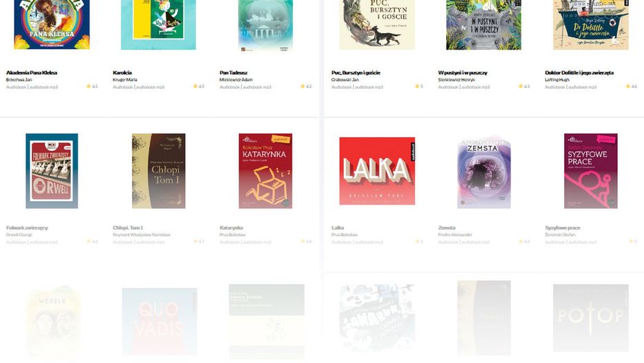Open the Quo Vadis cover thumbnail
This screenshot has height=363, width=644.
point(160,322)
